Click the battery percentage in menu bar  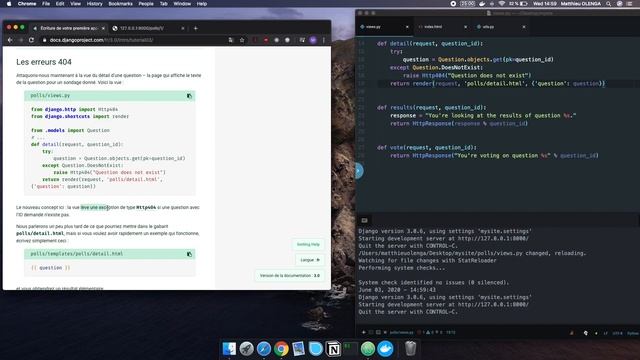[513, 4]
